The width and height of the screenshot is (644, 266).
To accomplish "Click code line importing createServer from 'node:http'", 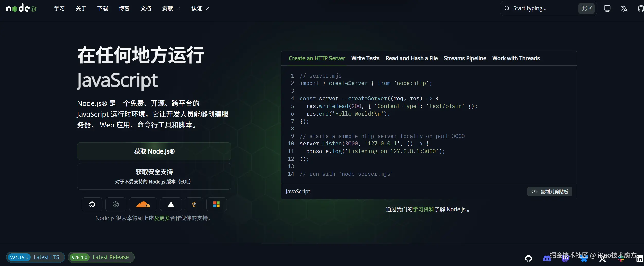I will coord(366,83).
